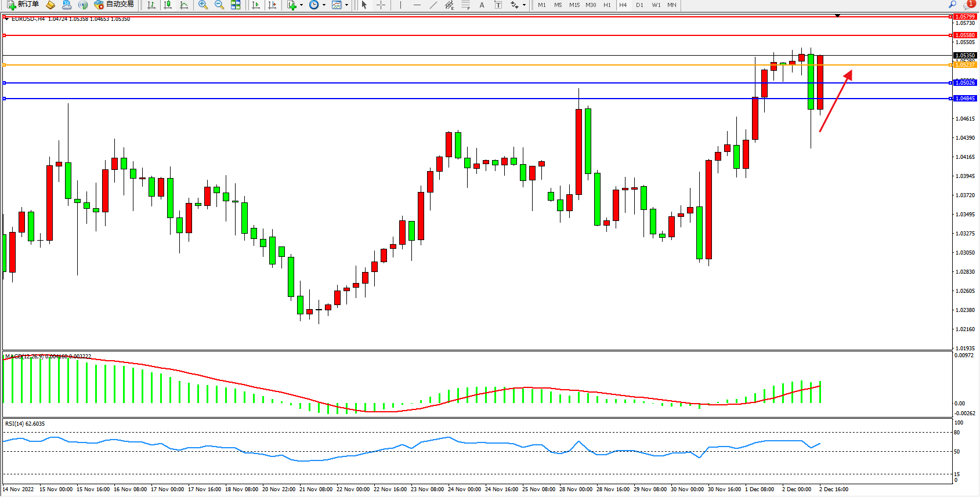The height and width of the screenshot is (497, 980).
Task: Toggle AutoTrading (自动交易) button
Action: click(114, 5)
